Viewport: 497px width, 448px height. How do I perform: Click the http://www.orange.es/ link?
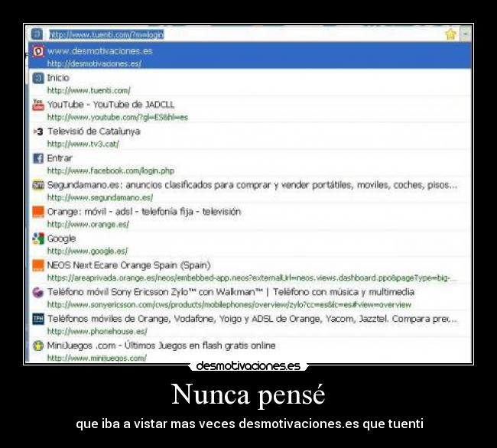88,224
